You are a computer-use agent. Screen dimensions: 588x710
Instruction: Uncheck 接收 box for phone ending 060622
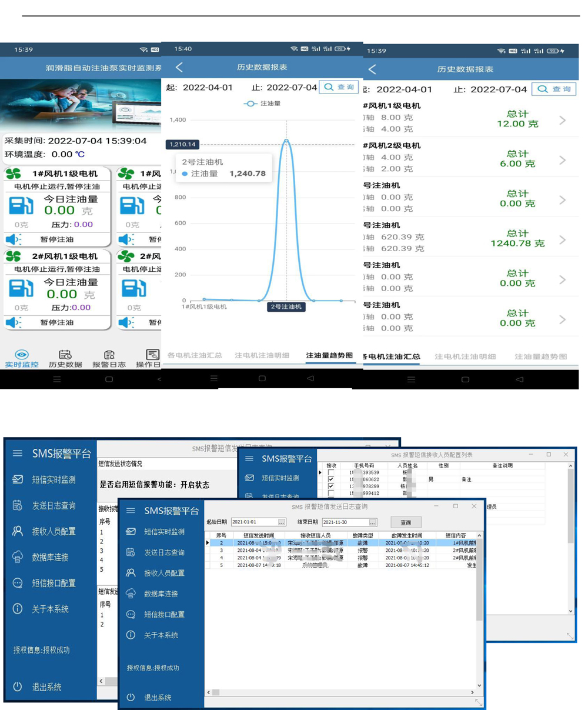(331, 479)
